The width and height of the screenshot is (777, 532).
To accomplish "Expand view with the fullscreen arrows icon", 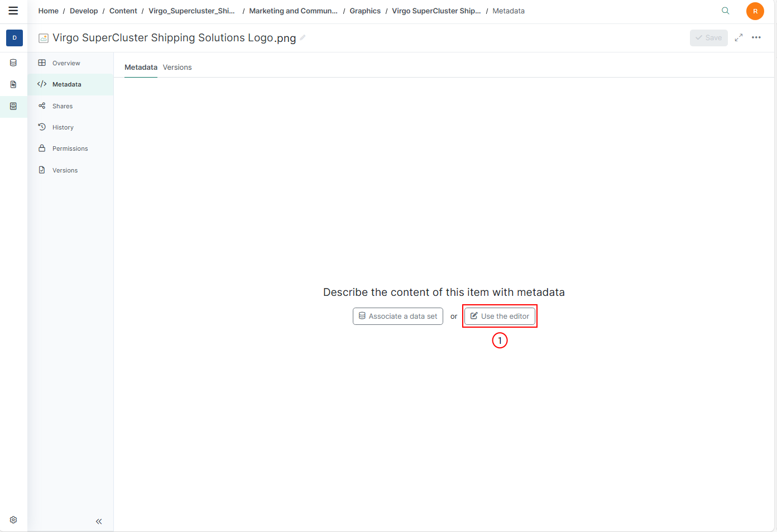I will click(738, 37).
